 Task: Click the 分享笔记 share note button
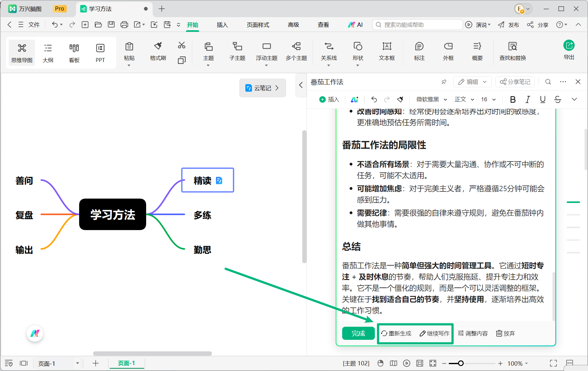tap(515, 82)
